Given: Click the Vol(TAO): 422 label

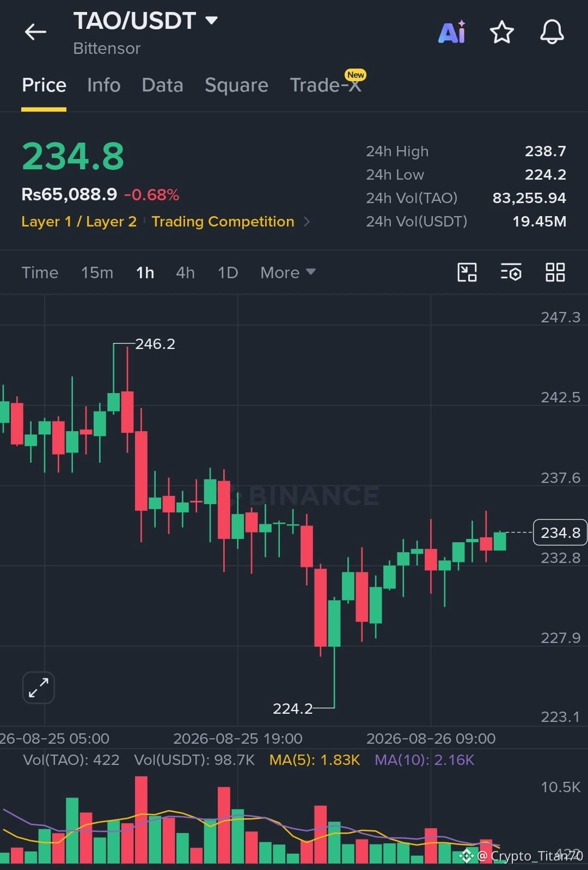Looking at the screenshot, I should [x=71, y=760].
